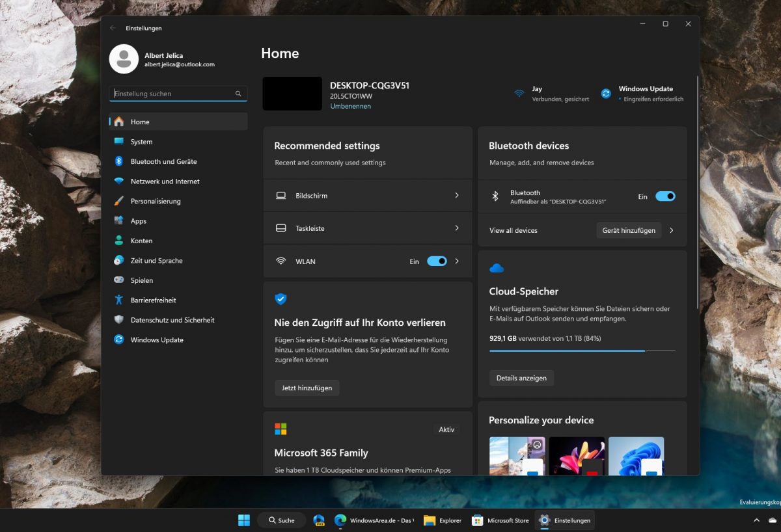This screenshot has height=532, width=781.
Task: Turn off the Bluetooth toggle
Action: pos(666,196)
